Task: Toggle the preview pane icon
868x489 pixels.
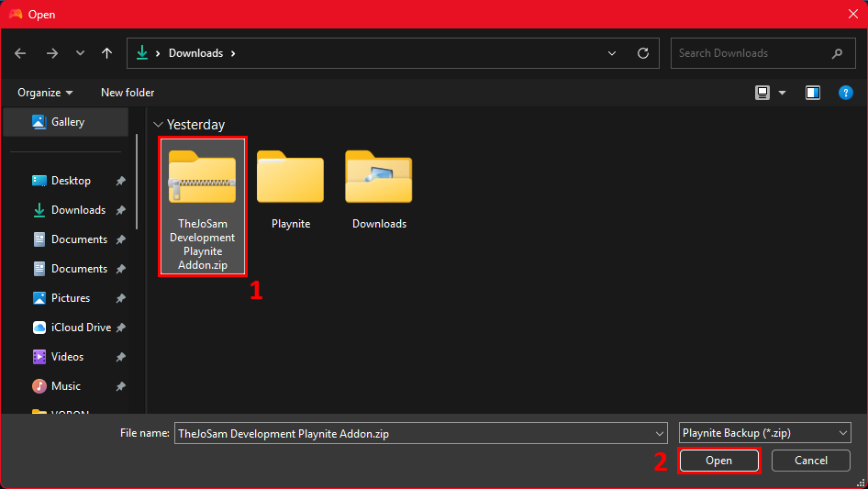Action: 812,93
